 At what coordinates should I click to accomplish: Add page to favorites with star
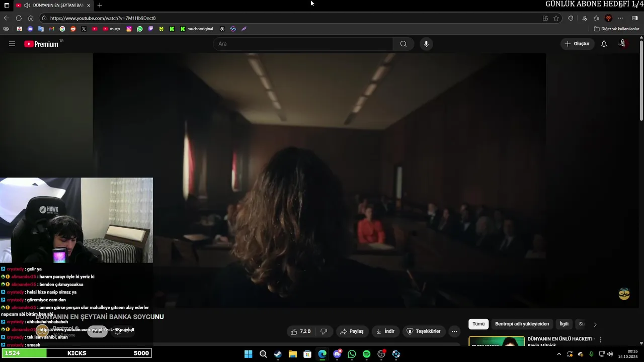(556, 18)
